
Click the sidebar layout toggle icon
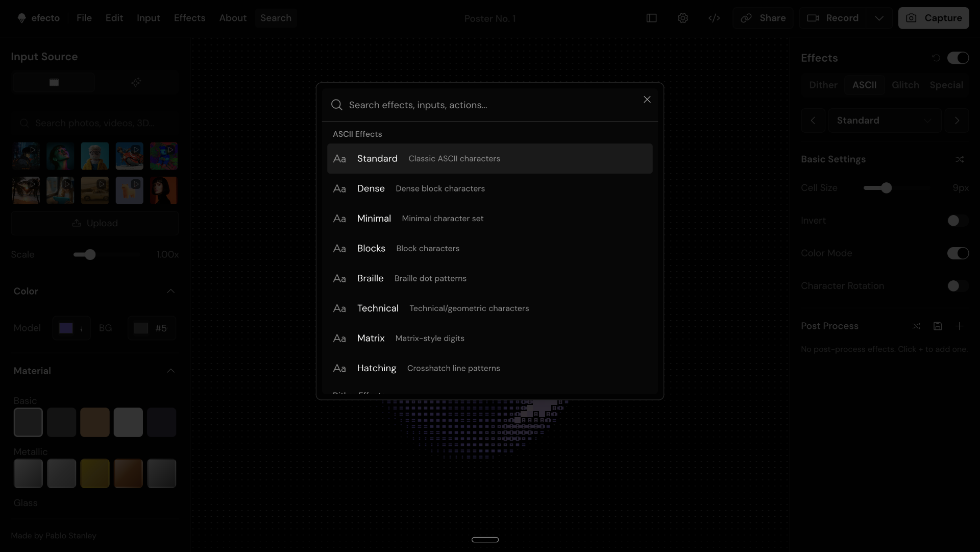click(651, 18)
